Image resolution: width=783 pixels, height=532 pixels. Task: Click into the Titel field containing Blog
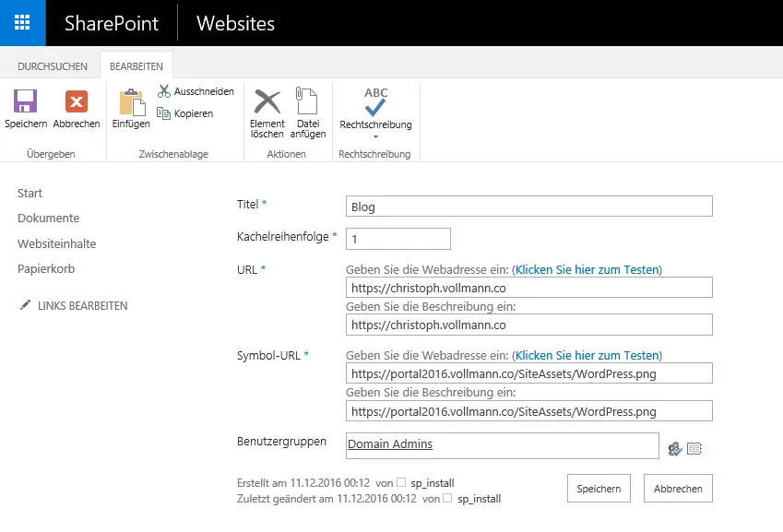528,207
